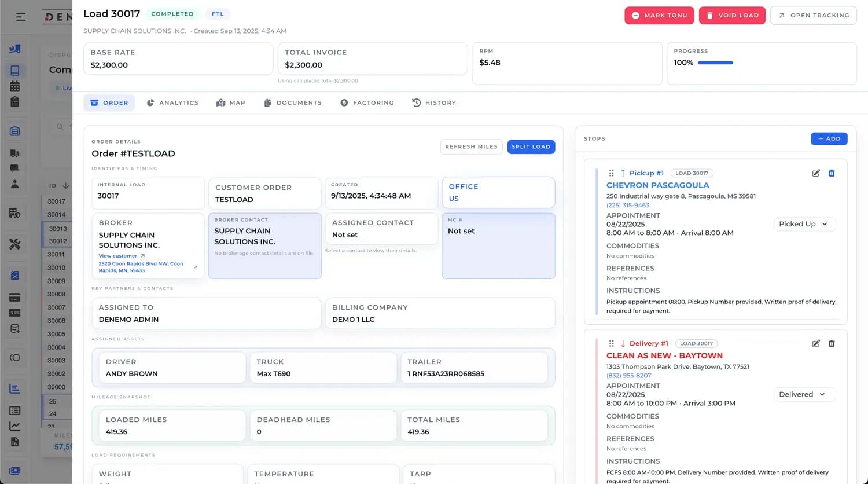Edit Delivery #1 using the pencil icon
The width and height of the screenshot is (868, 484).
[x=816, y=343]
